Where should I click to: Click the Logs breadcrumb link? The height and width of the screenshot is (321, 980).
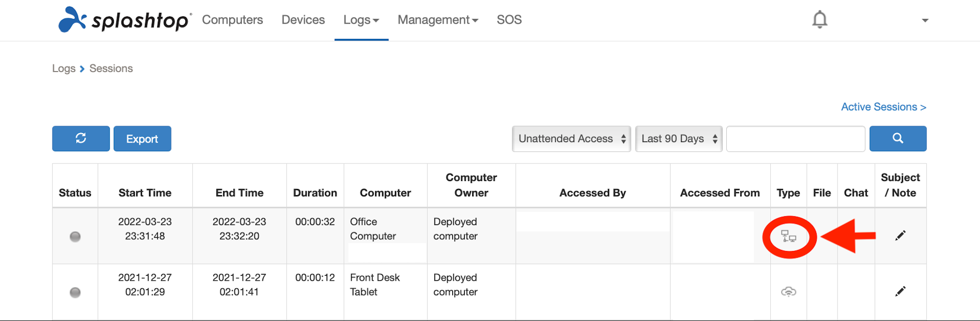(x=64, y=68)
